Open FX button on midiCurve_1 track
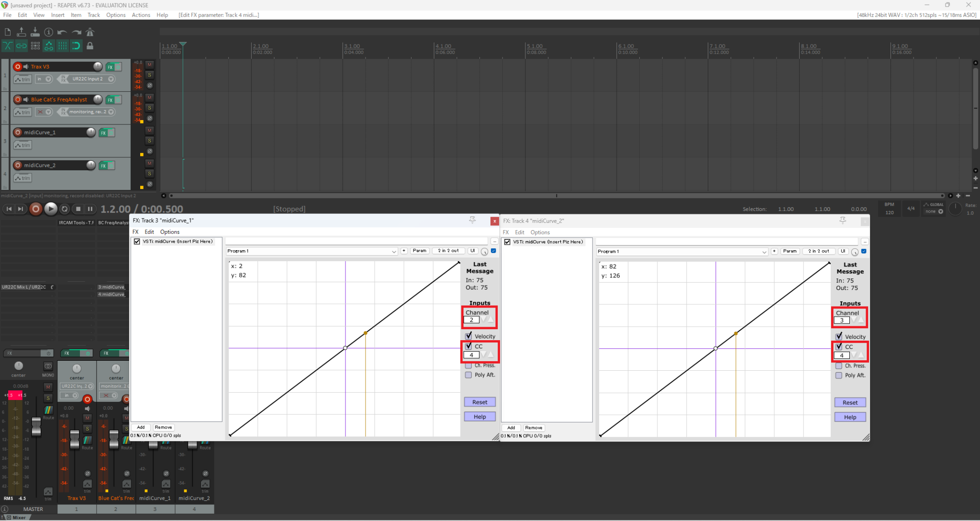Image resolution: width=980 pixels, height=521 pixels. [x=103, y=133]
